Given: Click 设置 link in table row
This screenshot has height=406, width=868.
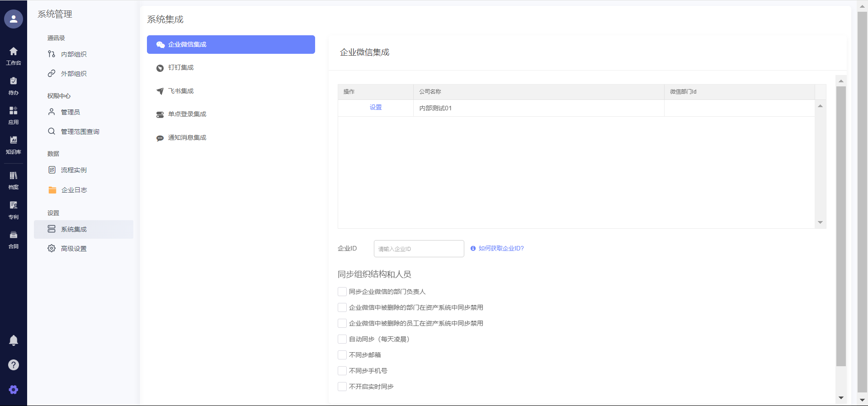Looking at the screenshot, I should click(x=376, y=108).
